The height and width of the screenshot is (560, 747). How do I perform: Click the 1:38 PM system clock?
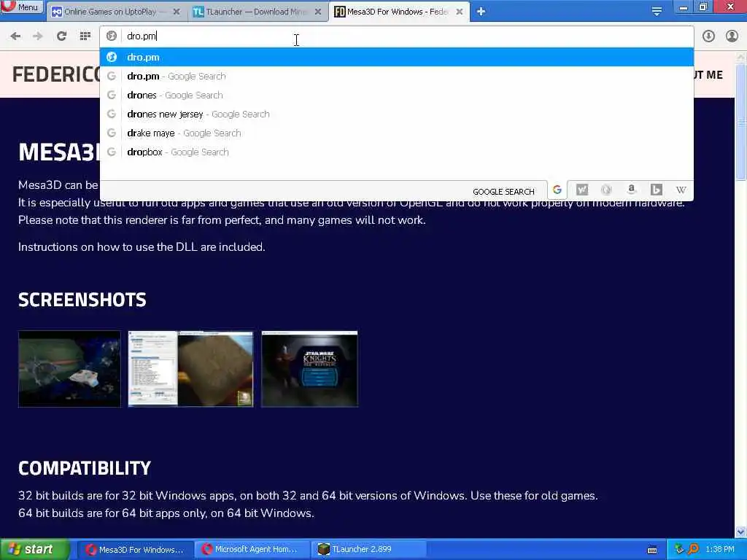pos(720,550)
